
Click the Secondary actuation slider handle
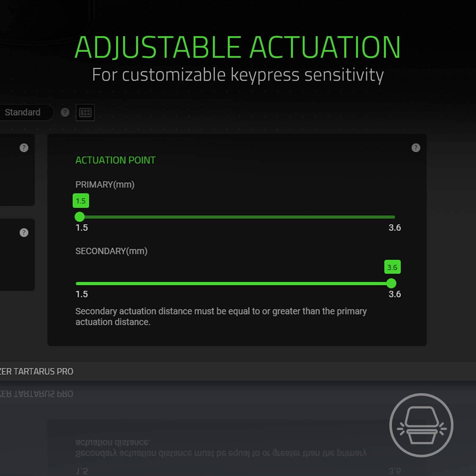click(x=391, y=283)
